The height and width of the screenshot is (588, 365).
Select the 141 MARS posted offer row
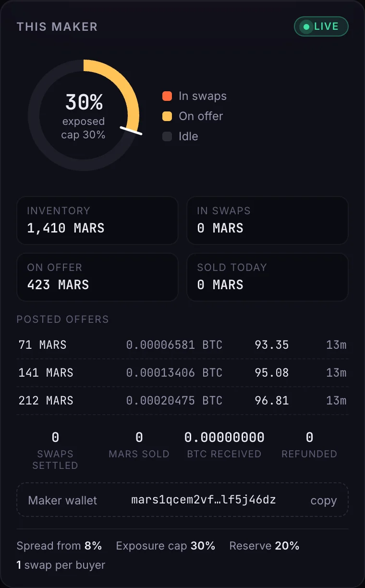point(182,373)
